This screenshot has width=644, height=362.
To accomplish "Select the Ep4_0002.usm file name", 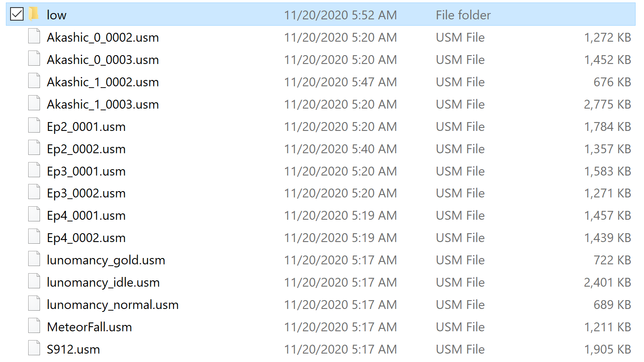I will coord(86,238).
